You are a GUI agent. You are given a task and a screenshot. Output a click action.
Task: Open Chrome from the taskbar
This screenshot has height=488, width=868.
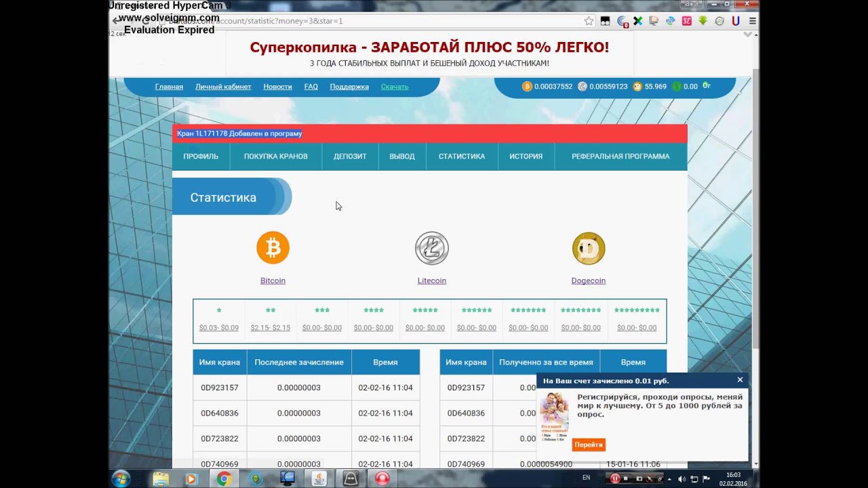[x=224, y=479]
